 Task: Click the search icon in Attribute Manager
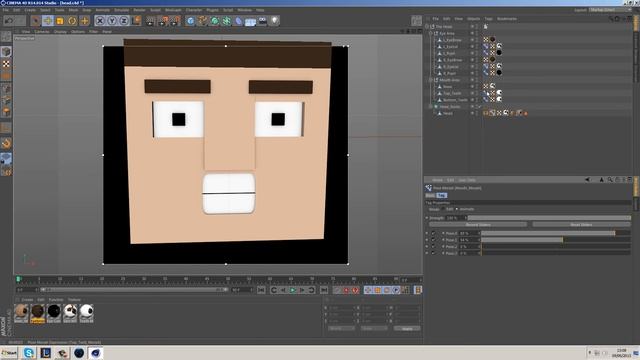[x=609, y=180]
